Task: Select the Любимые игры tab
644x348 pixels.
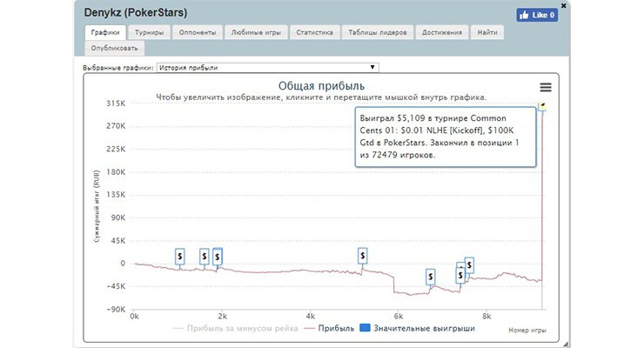Action: coord(254,32)
